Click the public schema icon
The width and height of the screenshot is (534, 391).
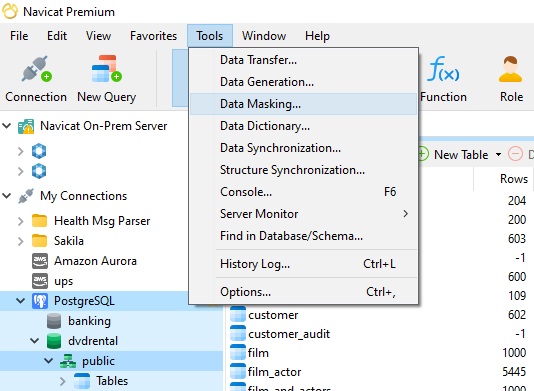click(x=68, y=361)
